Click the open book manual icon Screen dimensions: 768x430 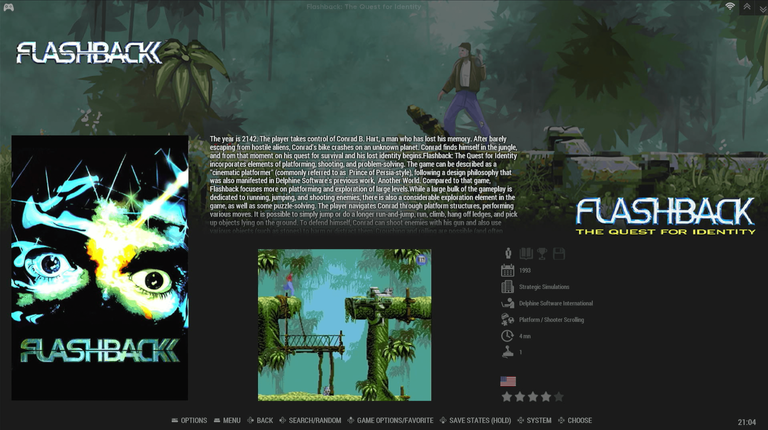coord(526,253)
